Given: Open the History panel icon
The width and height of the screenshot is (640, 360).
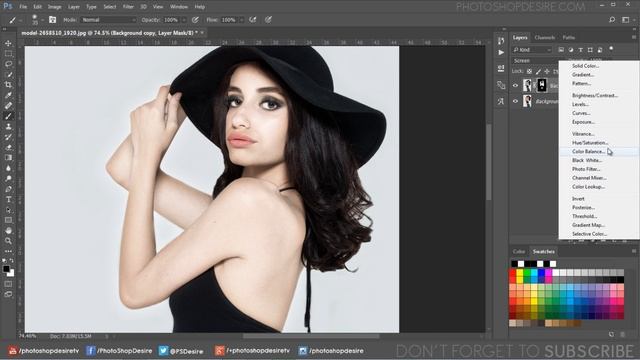Looking at the screenshot, I should [501, 40].
